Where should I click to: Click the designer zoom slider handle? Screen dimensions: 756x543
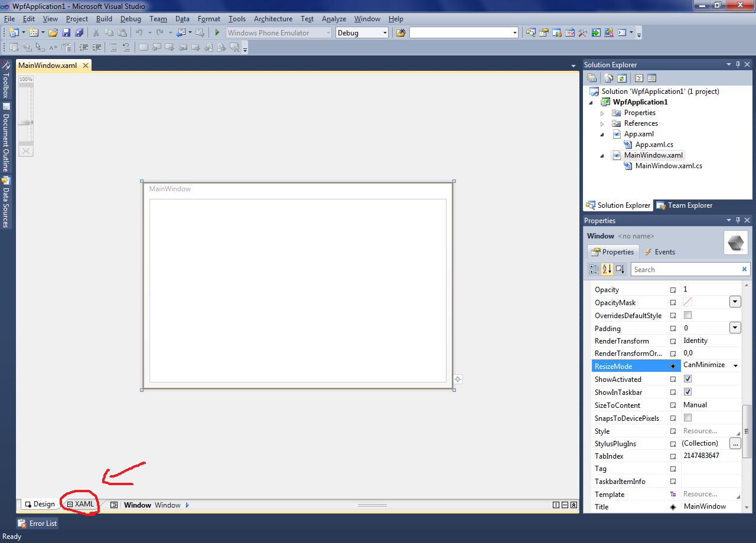click(x=26, y=123)
